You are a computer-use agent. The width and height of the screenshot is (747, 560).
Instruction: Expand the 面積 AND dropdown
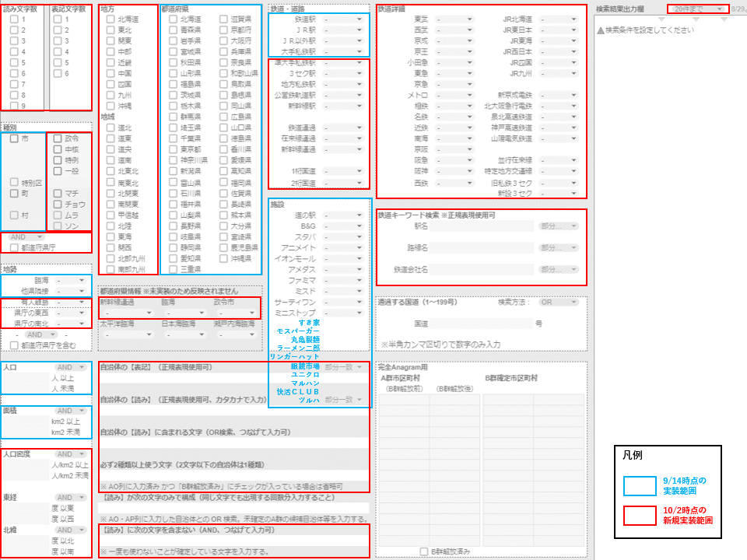(x=71, y=411)
